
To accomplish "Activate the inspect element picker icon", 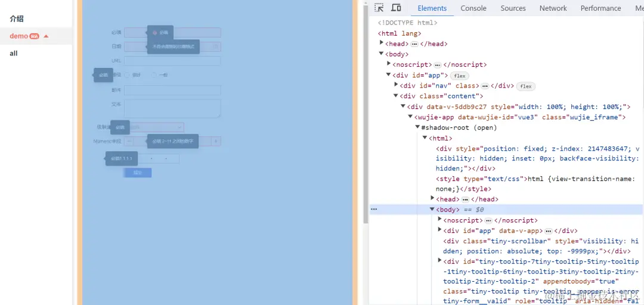I will click(x=379, y=8).
